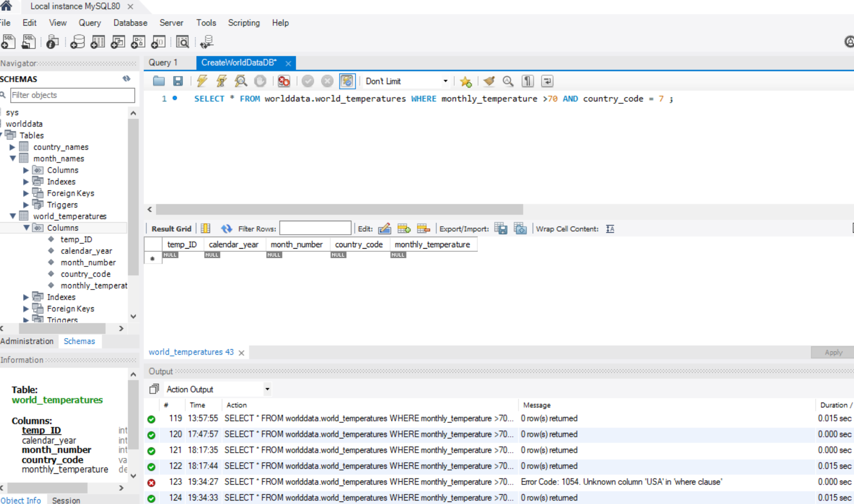Save query as favorite snippet star icon
Image resolution: width=854 pixels, height=504 pixels.
pyautogui.click(x=465, y=81)
